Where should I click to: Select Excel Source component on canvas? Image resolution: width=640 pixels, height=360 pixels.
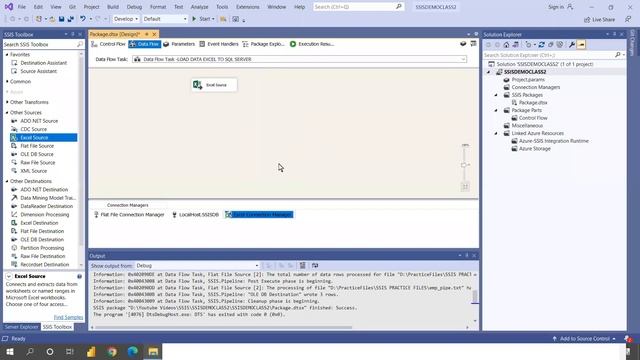click(x=214, y=85)
